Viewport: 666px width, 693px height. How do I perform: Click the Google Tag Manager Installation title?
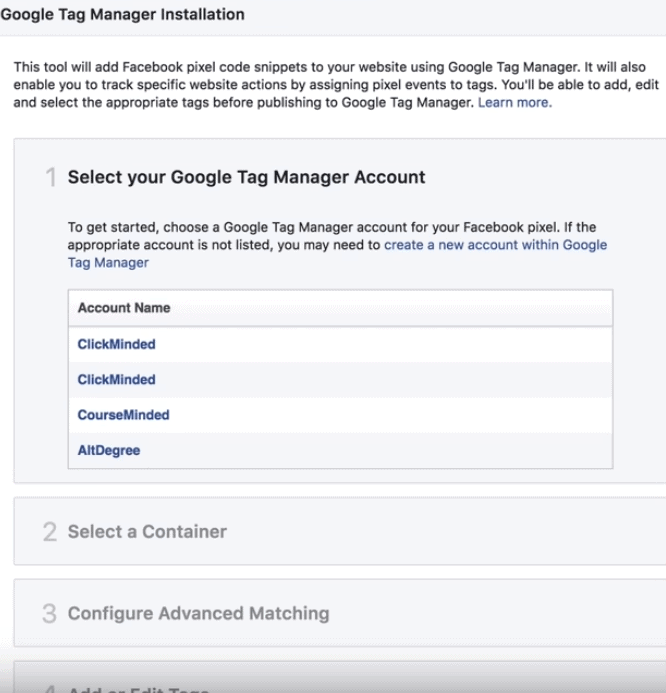122,15
